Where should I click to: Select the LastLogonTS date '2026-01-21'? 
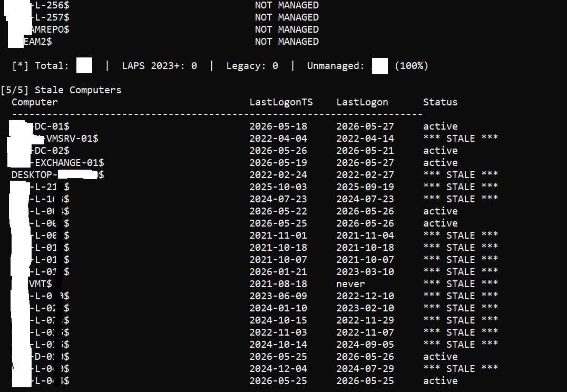(278, 272)
